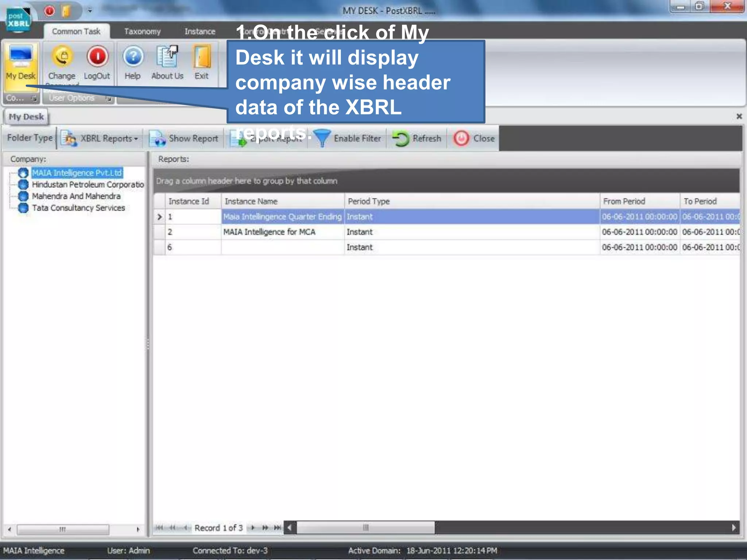747x560 pixels.
Task: Select MAIA Intelligence Pvt.Ltd in company tree
Action: pyautogui.click(x=77, y=173)
